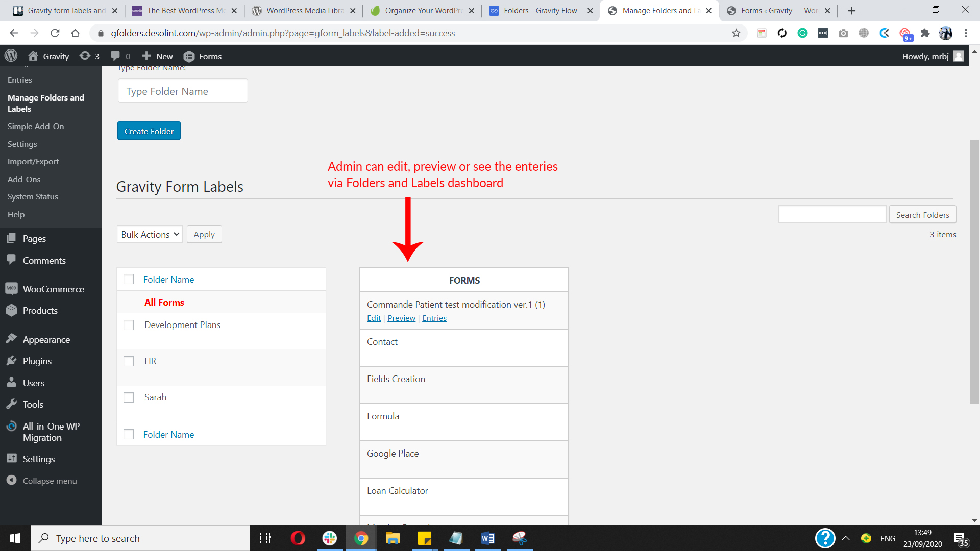The width and height of the screenshot is (980, 551).
Task: Click Preview link under Commande Patient form
Action: coord(401,318)
